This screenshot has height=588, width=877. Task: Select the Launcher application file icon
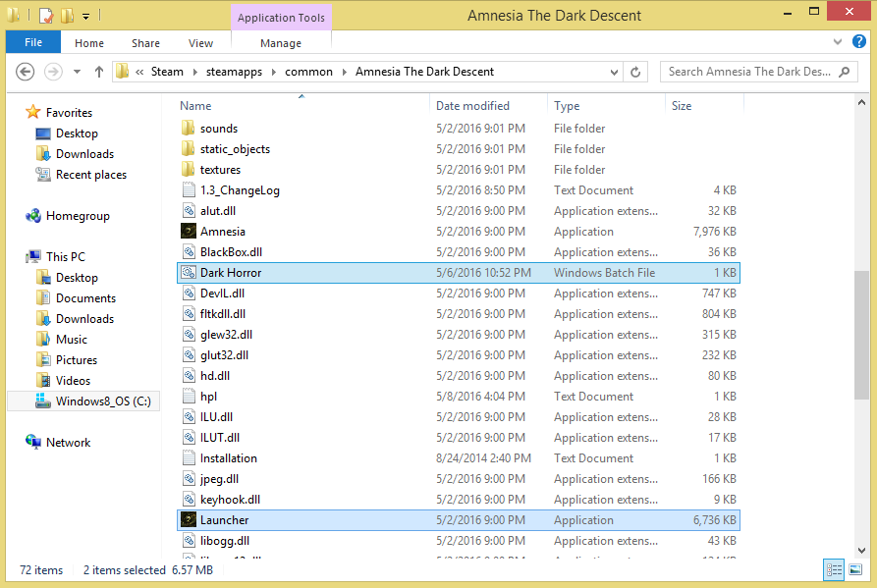point(190,520)
